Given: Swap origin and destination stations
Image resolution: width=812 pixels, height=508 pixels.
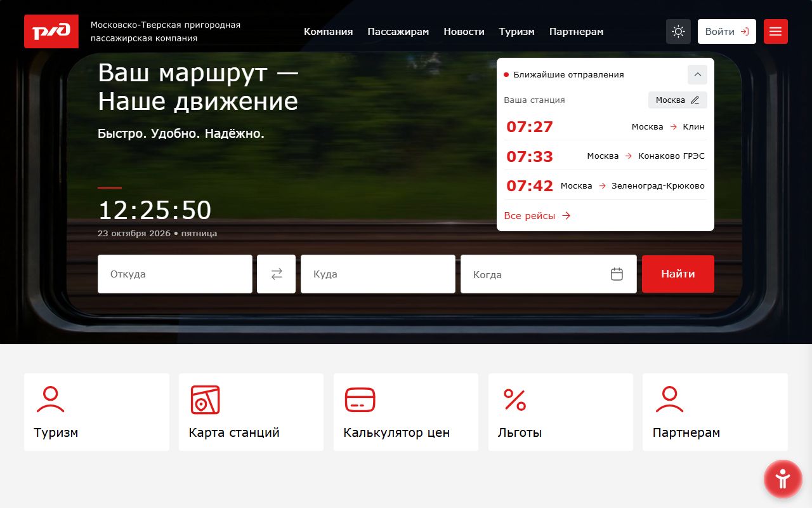Looking at the screenshot, I should coord(277,274).
